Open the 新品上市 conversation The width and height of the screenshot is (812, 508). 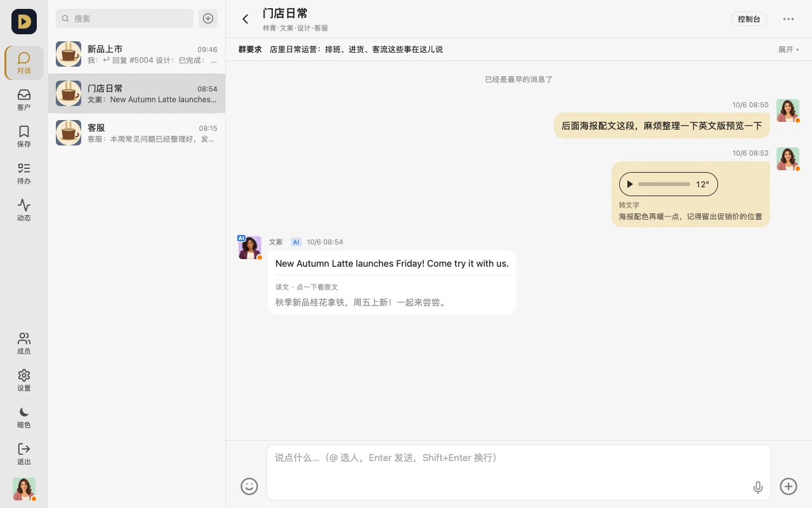[136, 54]
